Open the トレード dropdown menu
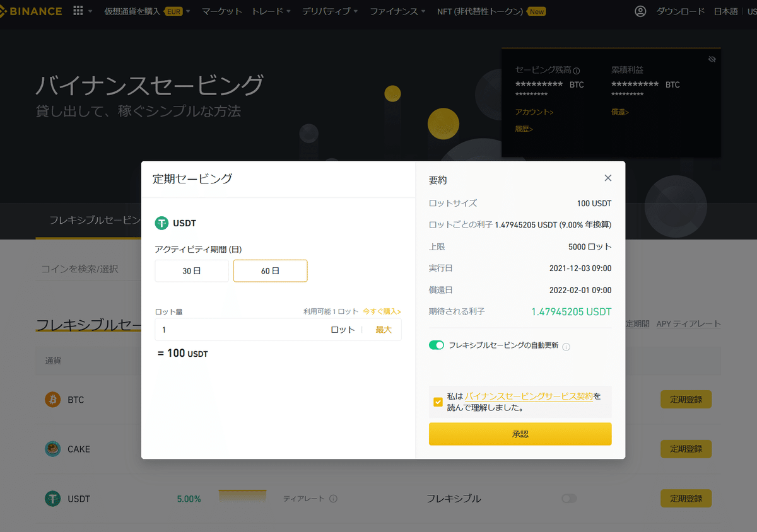 click(x=270, y=11)
